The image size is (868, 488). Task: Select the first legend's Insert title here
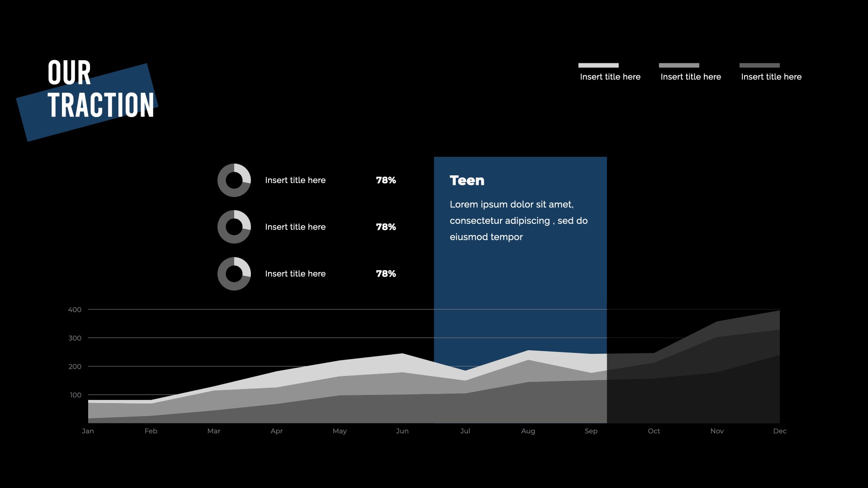coord(610,77)
